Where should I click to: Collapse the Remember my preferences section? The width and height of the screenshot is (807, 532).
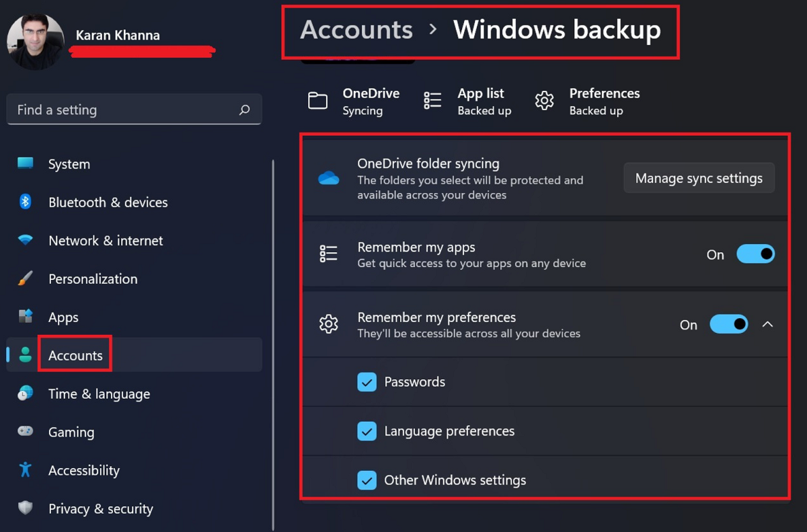[x=768, y=324]
